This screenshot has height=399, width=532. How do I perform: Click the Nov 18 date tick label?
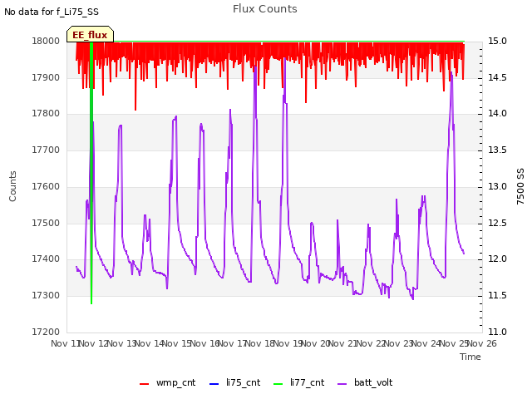coord(260,343)
